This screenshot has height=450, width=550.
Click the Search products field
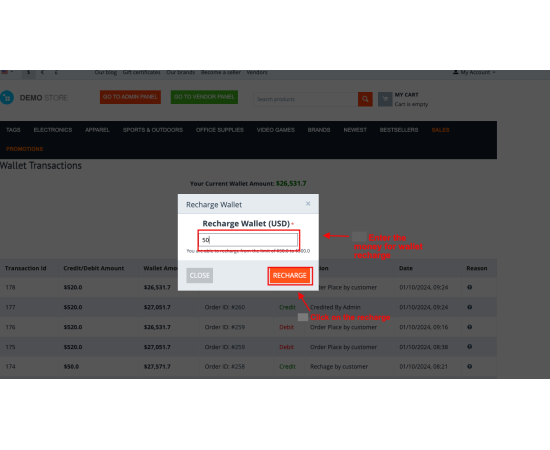tap(306, 99)
